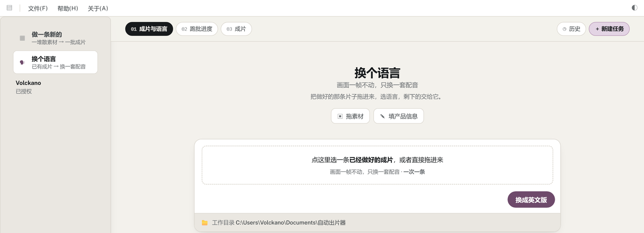The height and width of the screenshot is (233, 644).
Task: Select the 换个语言 sidebar mode
Action: tap(55, 62)
